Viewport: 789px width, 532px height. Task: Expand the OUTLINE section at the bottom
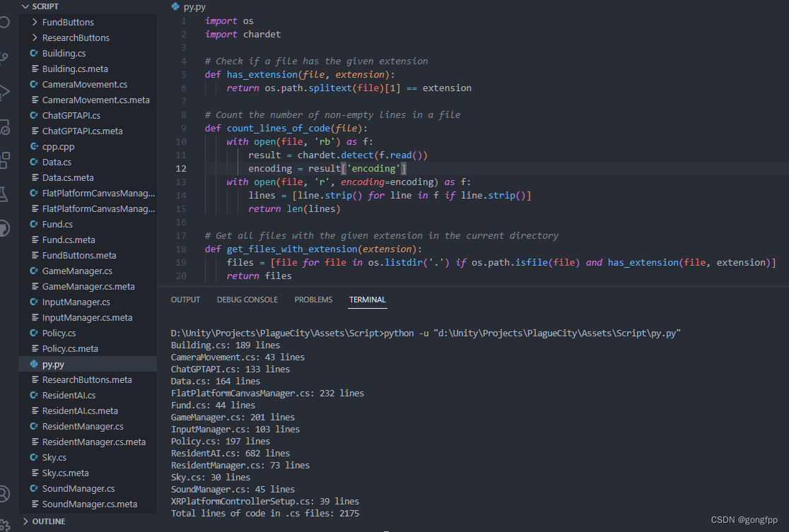[x=24, y=521]
